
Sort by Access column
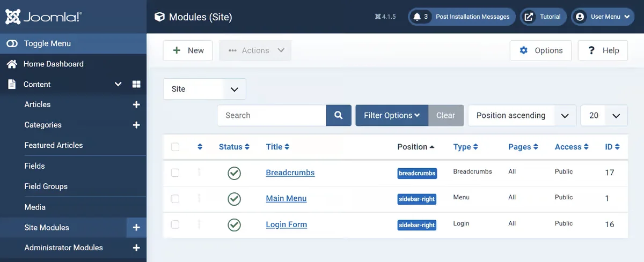572,147
